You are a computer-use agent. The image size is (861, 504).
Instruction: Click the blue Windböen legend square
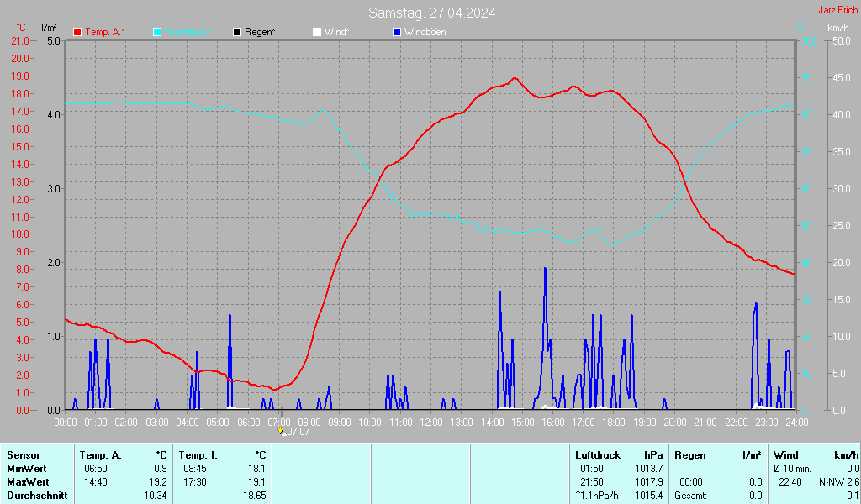397,32
